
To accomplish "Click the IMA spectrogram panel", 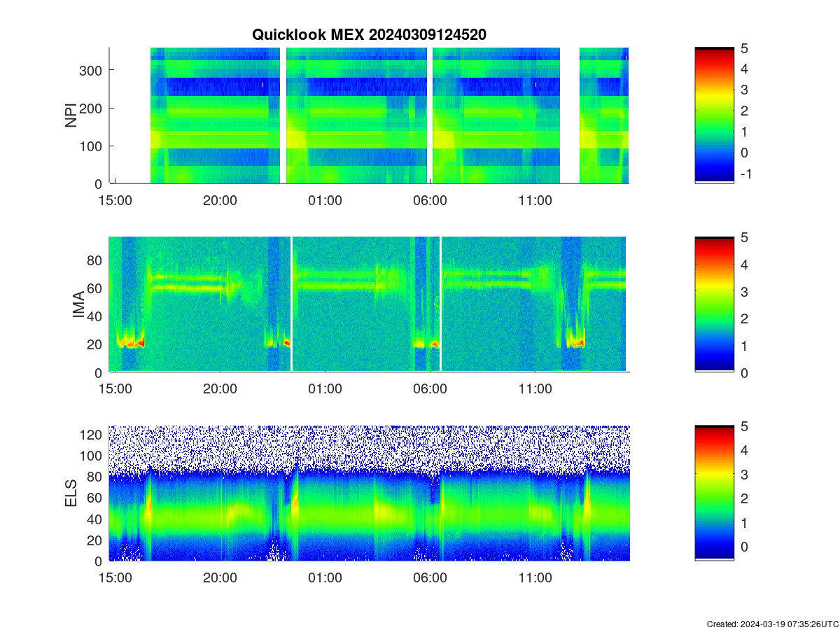I will click(369, 304).
